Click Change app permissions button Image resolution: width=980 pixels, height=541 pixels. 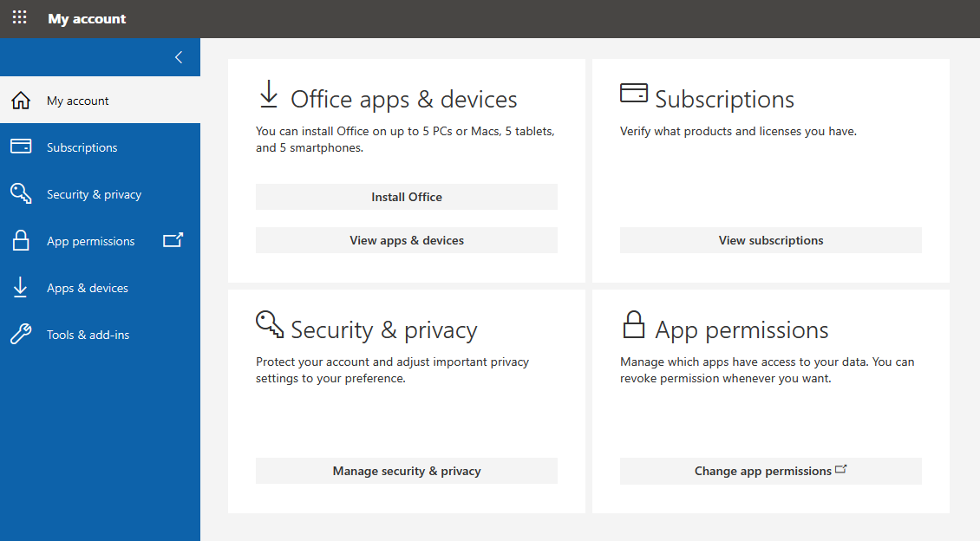point(771,471)
